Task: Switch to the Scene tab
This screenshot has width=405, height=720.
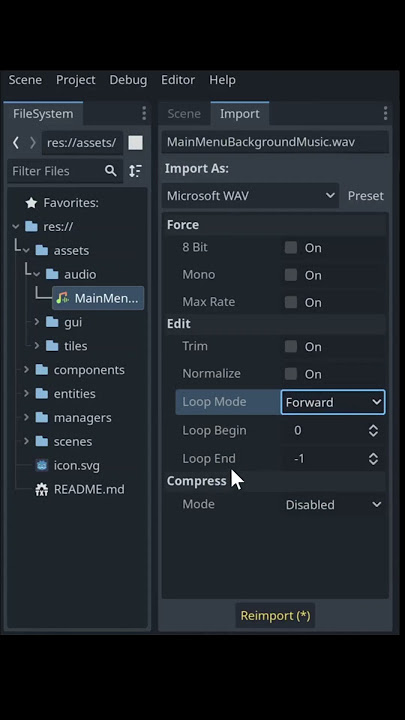Action: 184,113
